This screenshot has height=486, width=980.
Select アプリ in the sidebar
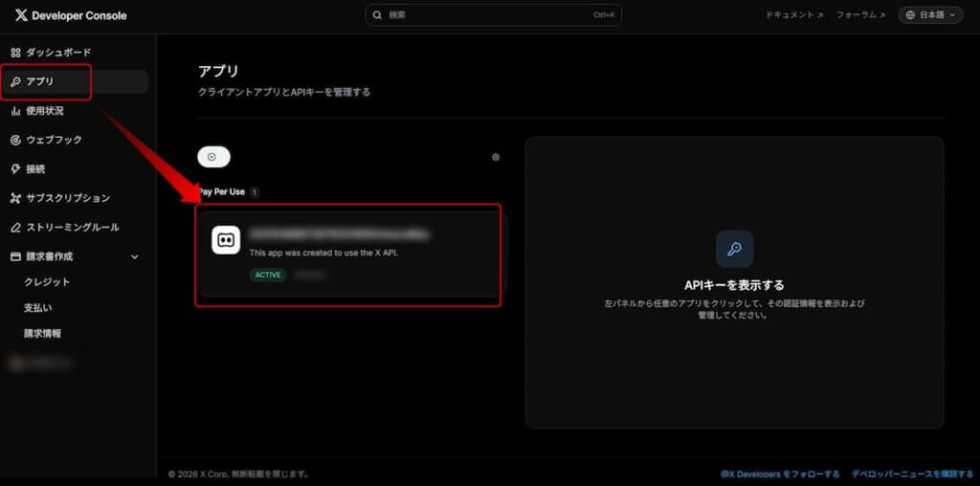pyautogui.click(x=46, y=81)
